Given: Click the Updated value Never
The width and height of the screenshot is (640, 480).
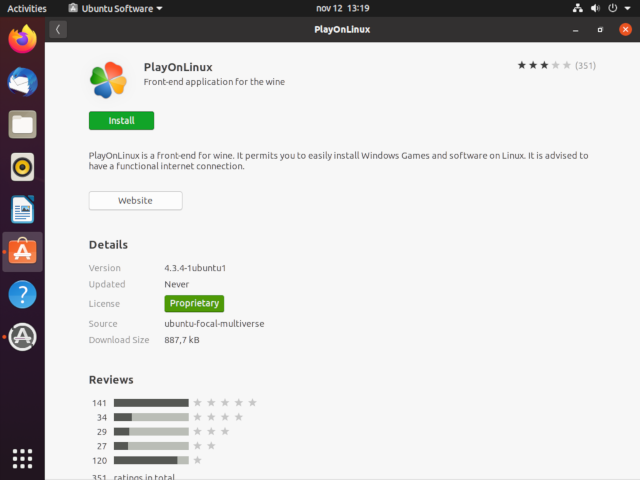Looking at the screenshot, I should [x=177, y=284].
